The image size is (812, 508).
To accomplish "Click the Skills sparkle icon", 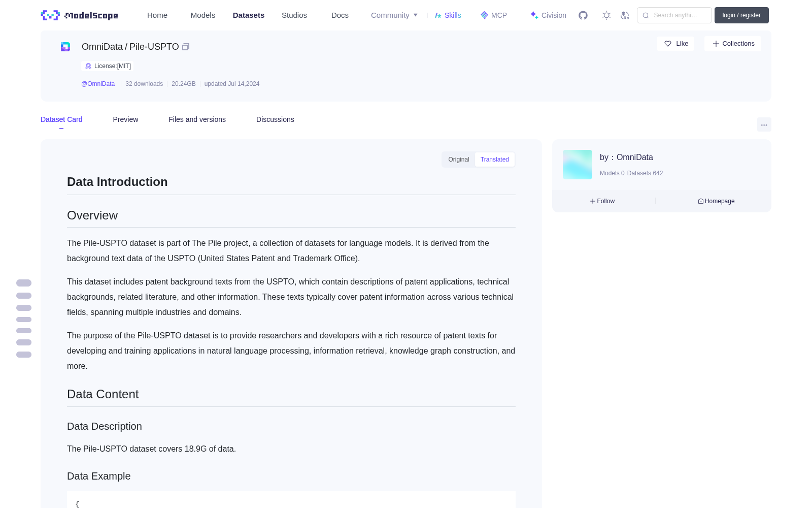I will tap(438, 15).
